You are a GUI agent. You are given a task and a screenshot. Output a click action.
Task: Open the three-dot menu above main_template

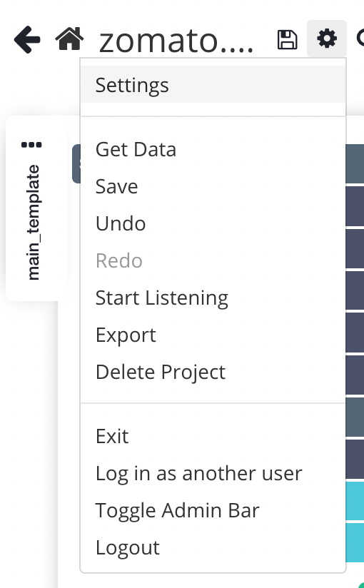tap(31, 145)
